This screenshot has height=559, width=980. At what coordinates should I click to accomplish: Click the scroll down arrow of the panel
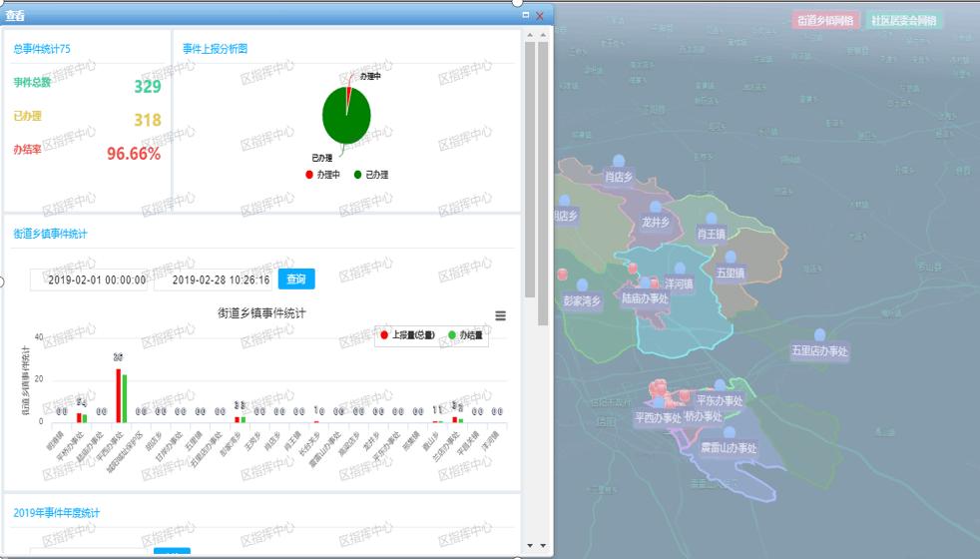coord(543,545)
